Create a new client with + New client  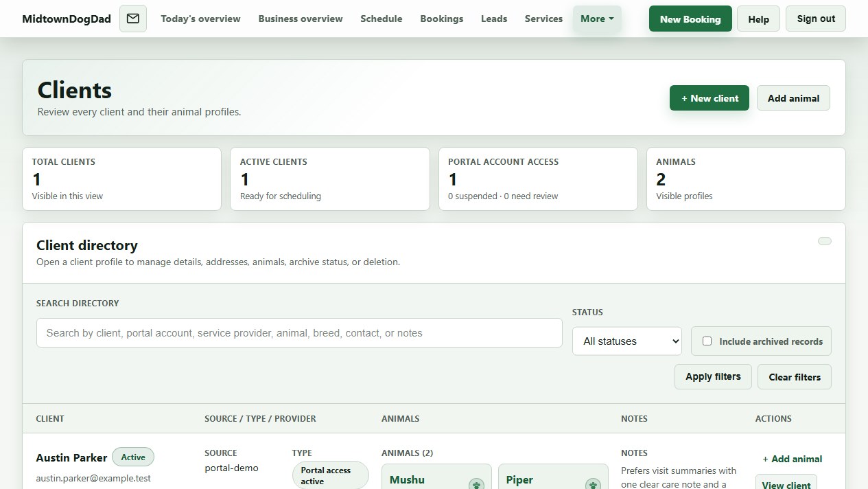709,98
